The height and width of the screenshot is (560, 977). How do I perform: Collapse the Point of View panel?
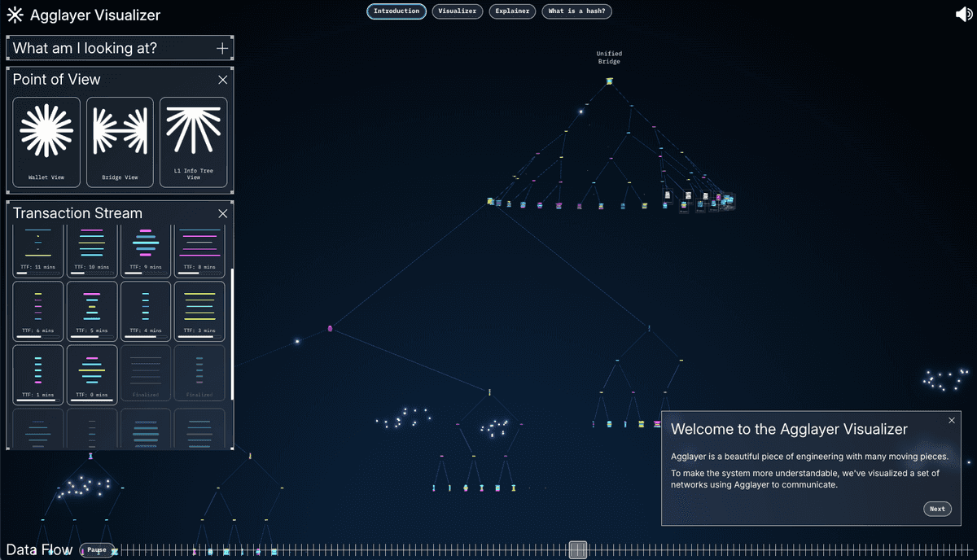223,80
